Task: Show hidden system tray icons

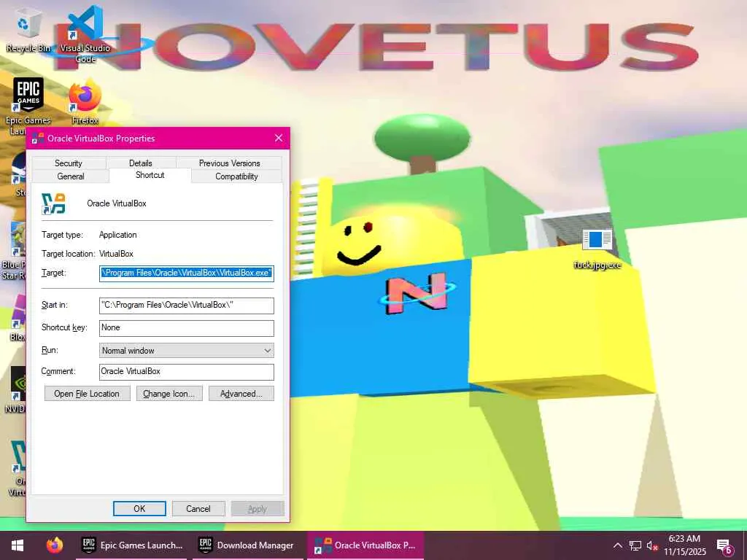Action: [x=617, y=545]
